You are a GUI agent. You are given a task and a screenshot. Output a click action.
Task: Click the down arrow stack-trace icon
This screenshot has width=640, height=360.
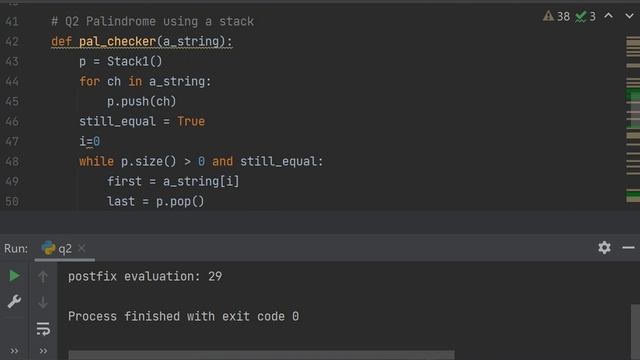click(x=43, y=302)
